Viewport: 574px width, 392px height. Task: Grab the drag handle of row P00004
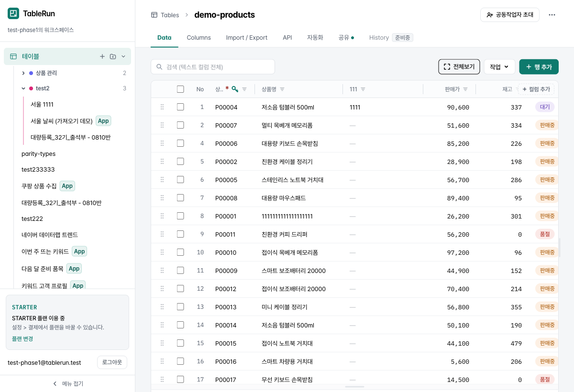coord(162,107)
